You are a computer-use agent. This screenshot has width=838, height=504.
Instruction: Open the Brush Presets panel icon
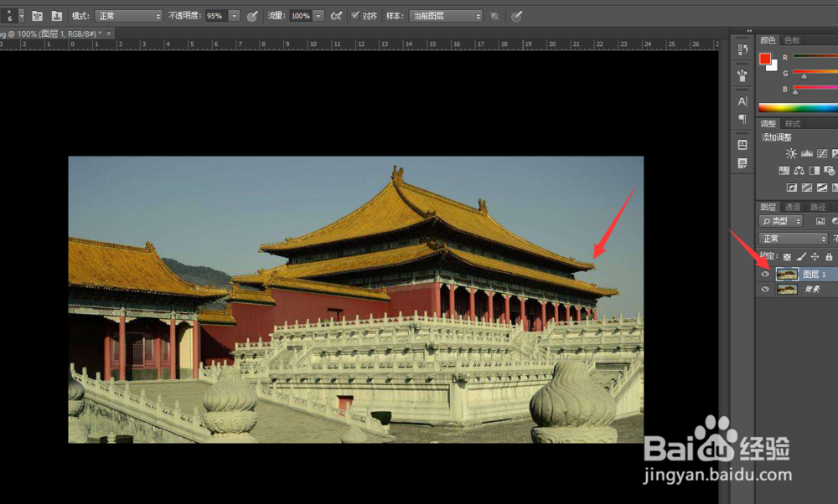point(742,75)
